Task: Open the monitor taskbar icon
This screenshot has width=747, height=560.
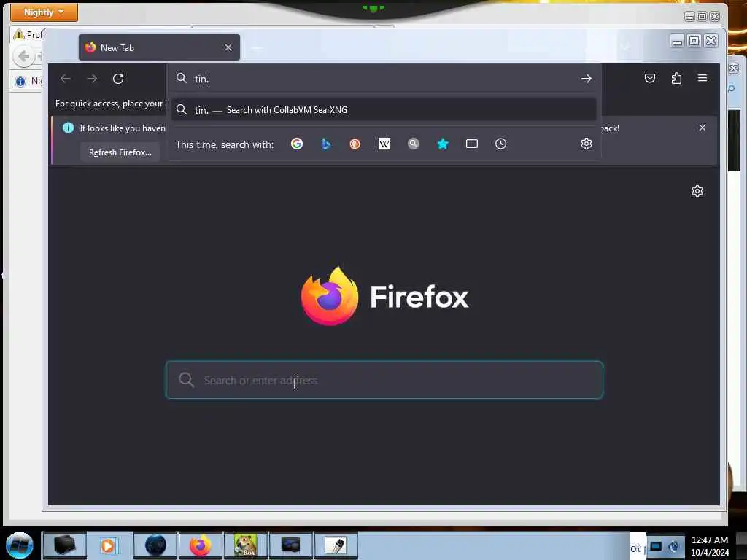Action: (x=290, y=545)
